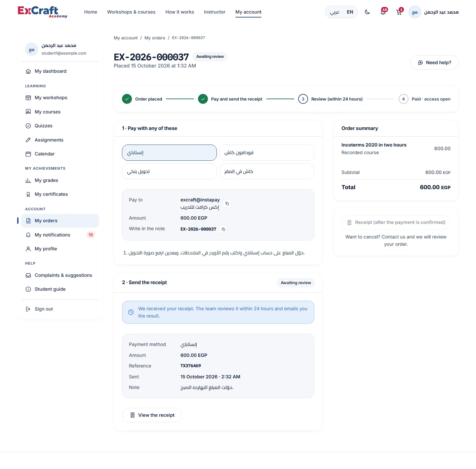Viewport: 476px width, 469px height.
Task: Select كاش في المقر payment method
Action: 267,171
